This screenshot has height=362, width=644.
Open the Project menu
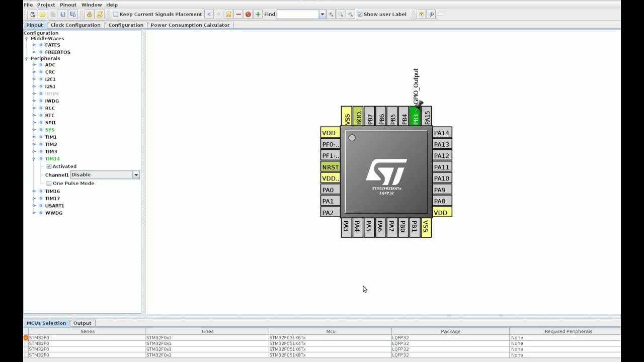coord(46,5)
